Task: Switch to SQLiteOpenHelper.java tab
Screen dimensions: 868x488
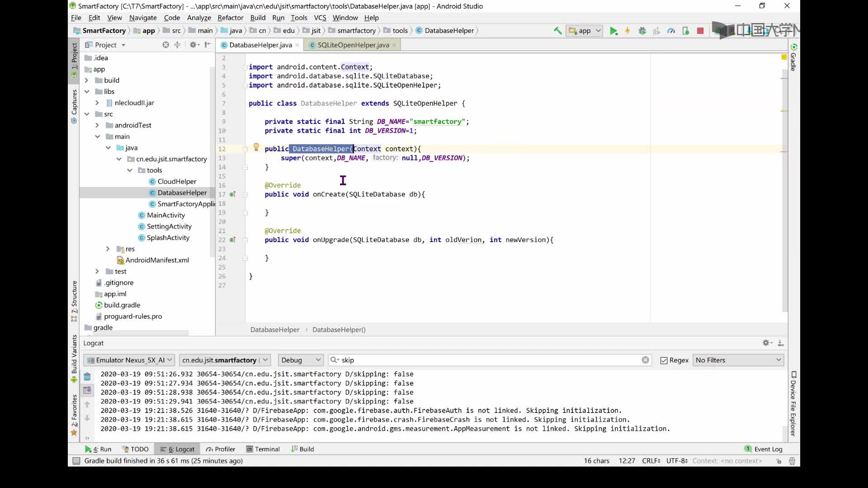Action: click(353, 45)
